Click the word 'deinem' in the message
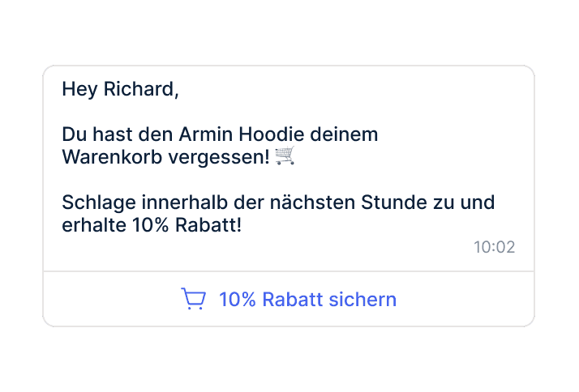 click(x=344, y=134)
